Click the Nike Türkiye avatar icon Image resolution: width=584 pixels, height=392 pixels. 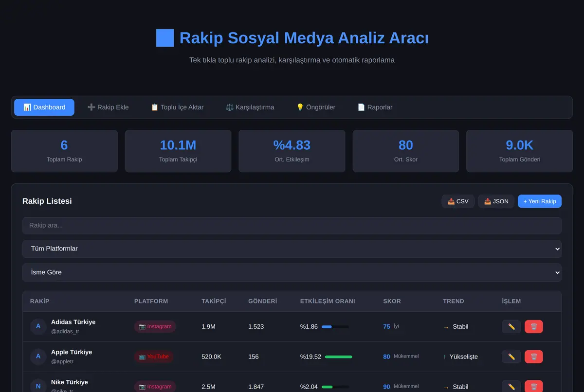[x=38, y=386]
